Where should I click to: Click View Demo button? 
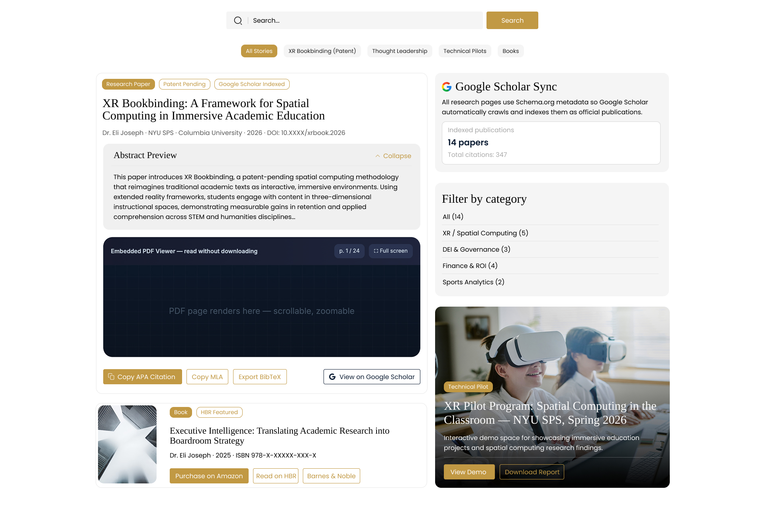click(x=469, y=472)
